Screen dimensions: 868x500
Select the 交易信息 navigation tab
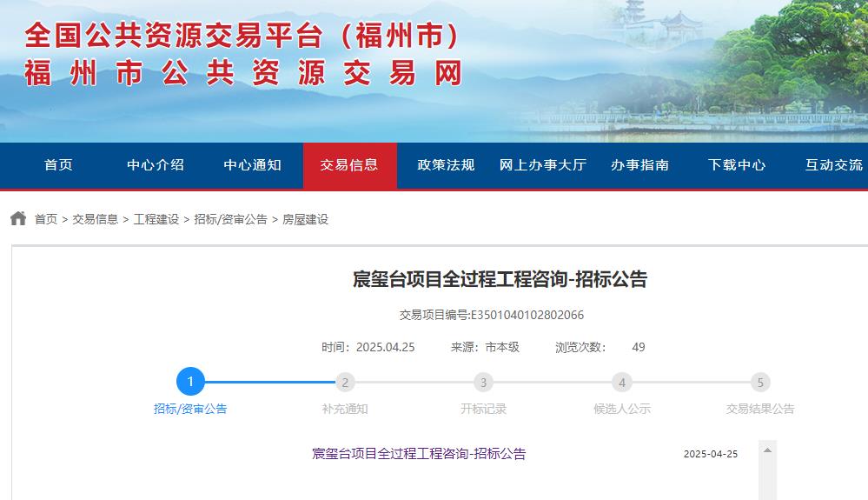[x=349, y=165]
